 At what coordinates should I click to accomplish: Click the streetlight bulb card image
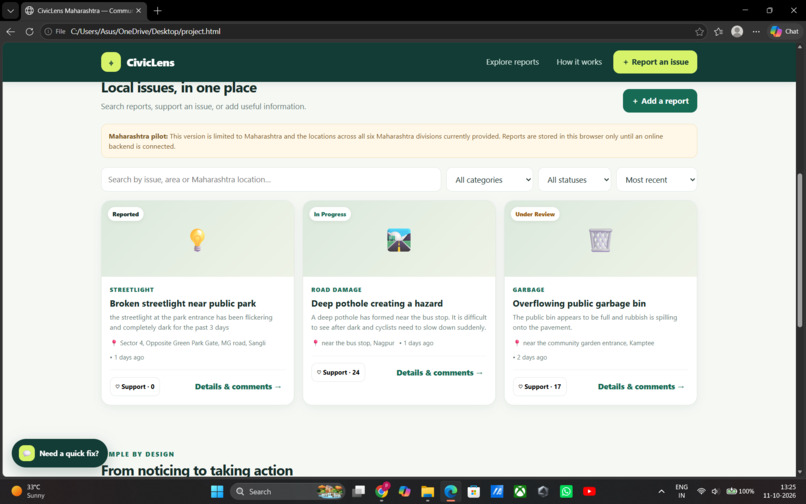(197, 240)
